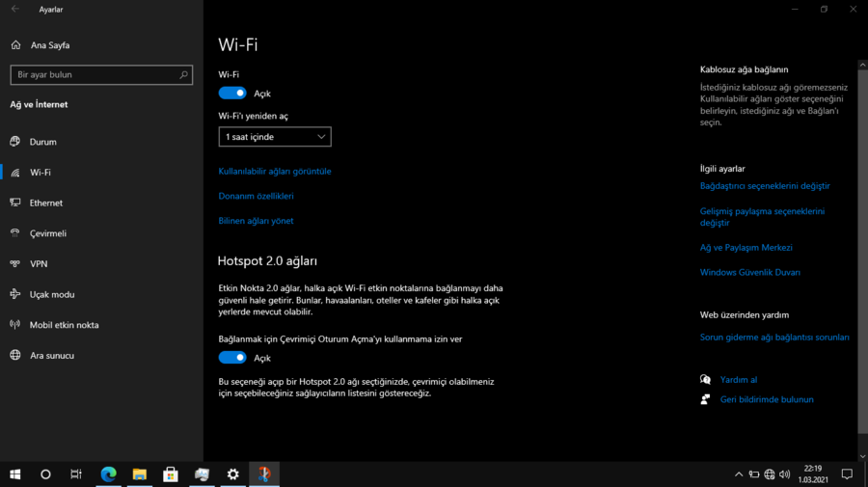Open the Snip & Sketch taskbar icon
The image size is (868, 487).
pyautogui.click(x=264, y=474)
